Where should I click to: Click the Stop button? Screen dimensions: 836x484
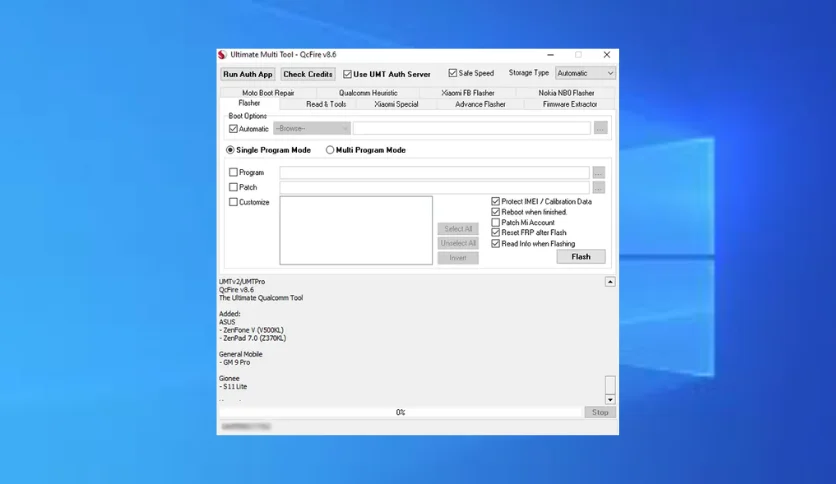[600, 413]
